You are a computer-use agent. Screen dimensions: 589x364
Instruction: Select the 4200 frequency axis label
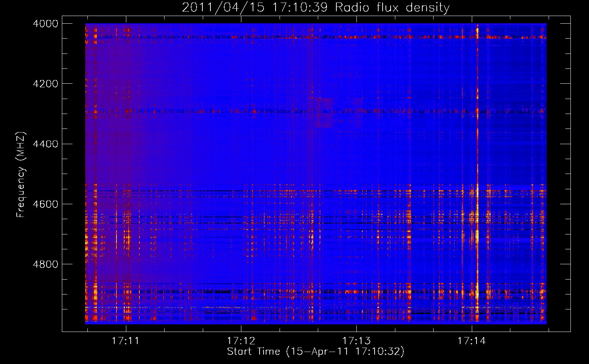(x=46, y=84)
